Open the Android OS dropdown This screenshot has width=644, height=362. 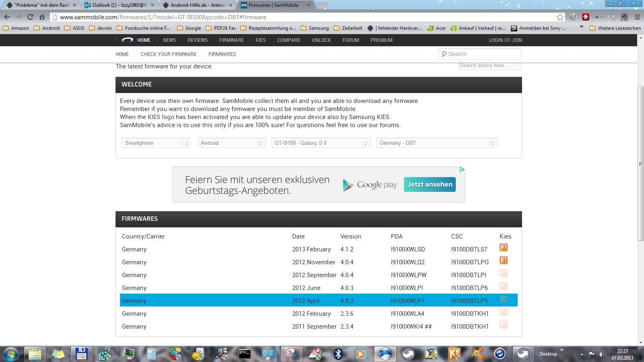pyautogui.click(x=231, y=143)
